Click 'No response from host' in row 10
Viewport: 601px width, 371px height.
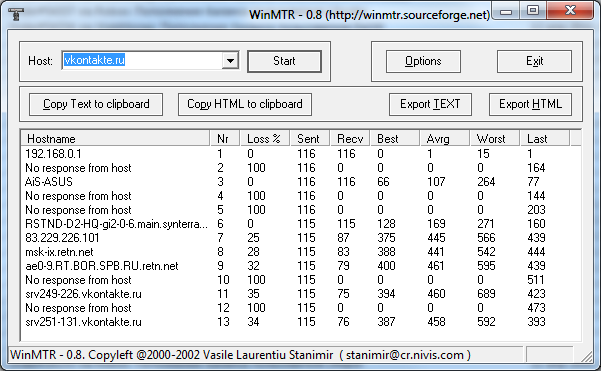coord(78,280)
